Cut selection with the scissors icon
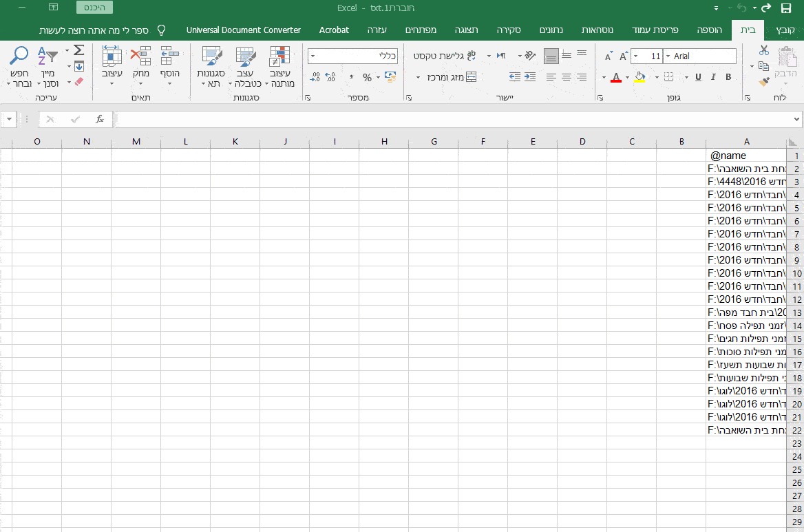Viewport: 804px width, 532px height. coord(764,51)
